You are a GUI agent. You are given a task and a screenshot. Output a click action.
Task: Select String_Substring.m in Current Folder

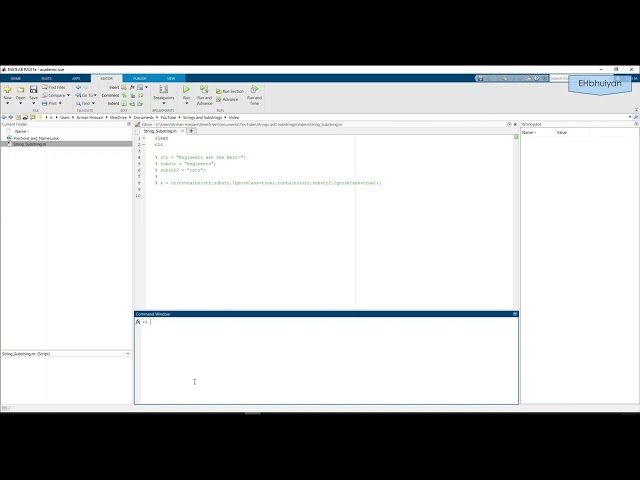tap(66, 144)
